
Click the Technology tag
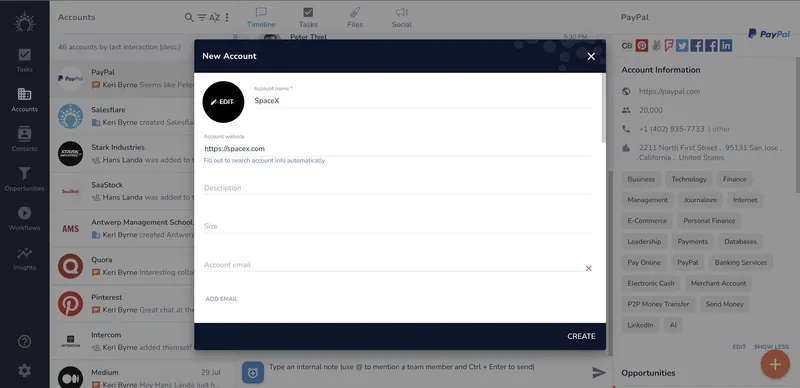[x=689, y=179]
